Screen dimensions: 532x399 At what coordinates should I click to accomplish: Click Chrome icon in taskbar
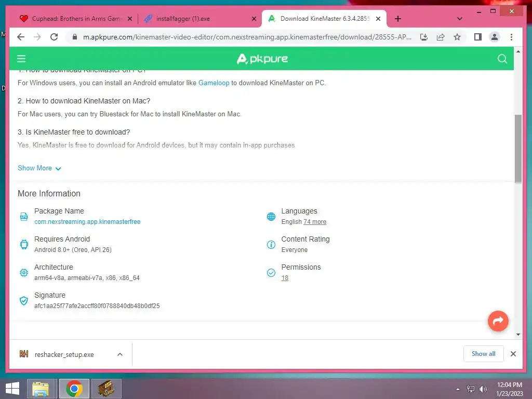74,389
